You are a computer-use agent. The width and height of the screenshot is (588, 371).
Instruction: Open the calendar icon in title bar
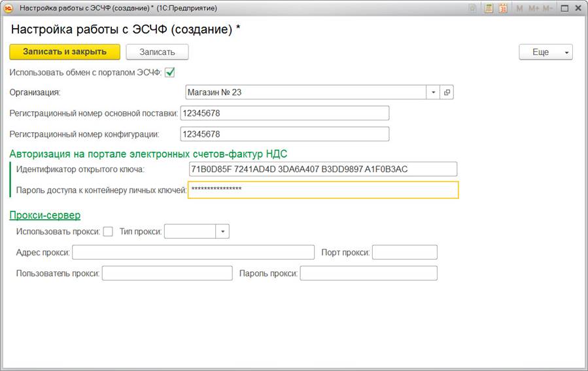click(x=503, y=9)
